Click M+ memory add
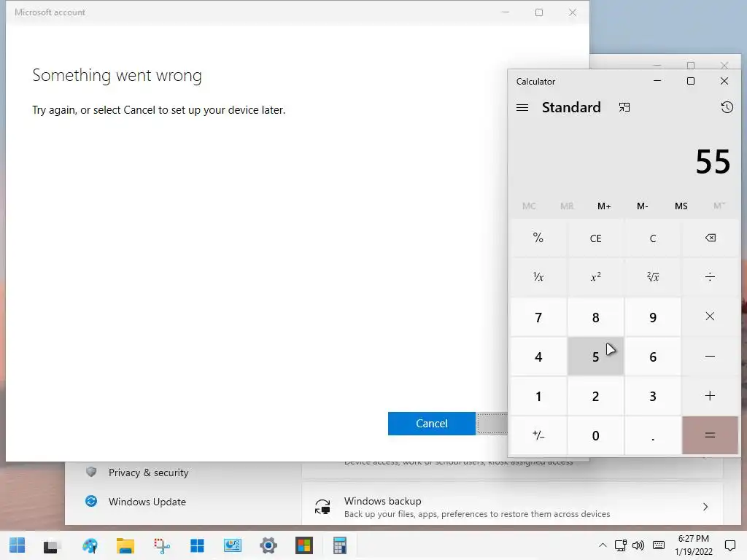The height and width of the screenshot is (560, 747). point(604,206)
